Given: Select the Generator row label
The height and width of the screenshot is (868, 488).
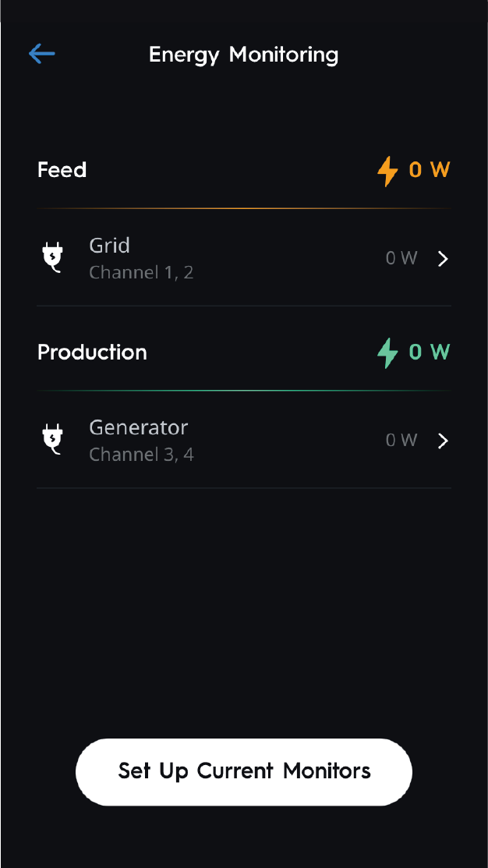Looking at the screenshot, I should point(139,427).
